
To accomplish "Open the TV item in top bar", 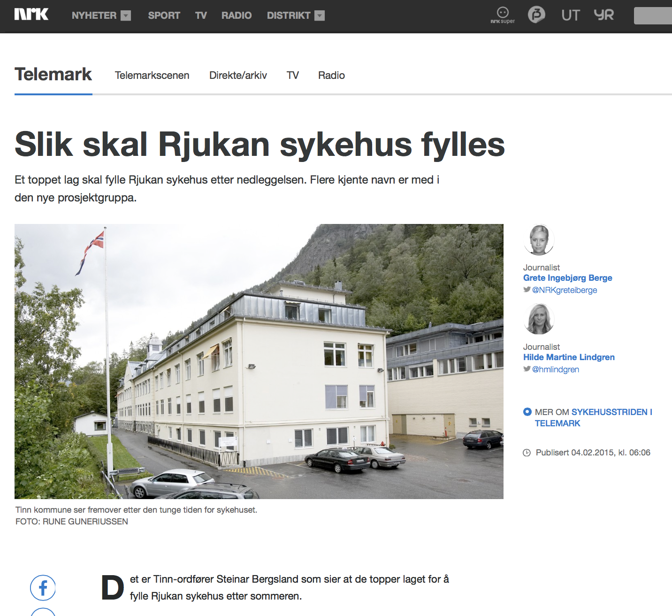I will pos(201,15).
